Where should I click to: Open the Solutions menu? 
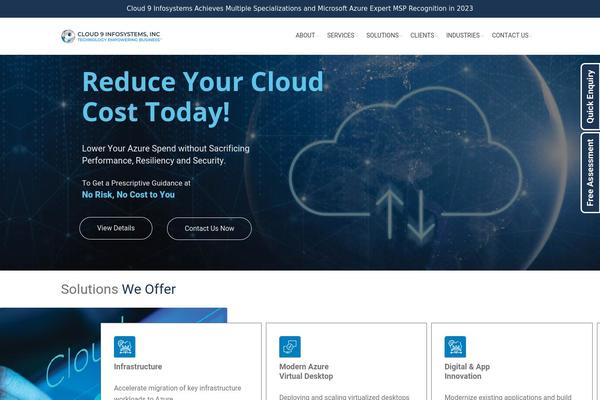(x=383, y=35)
